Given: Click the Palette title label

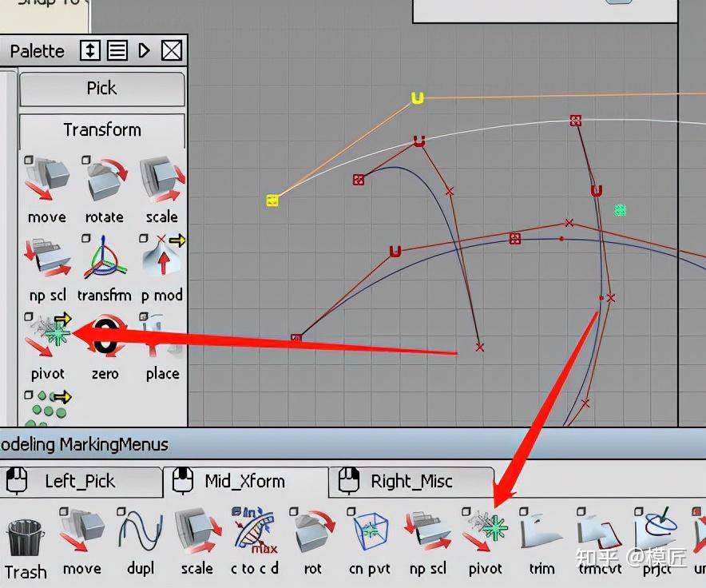Looking at the screenshot, I should [37, 51].
